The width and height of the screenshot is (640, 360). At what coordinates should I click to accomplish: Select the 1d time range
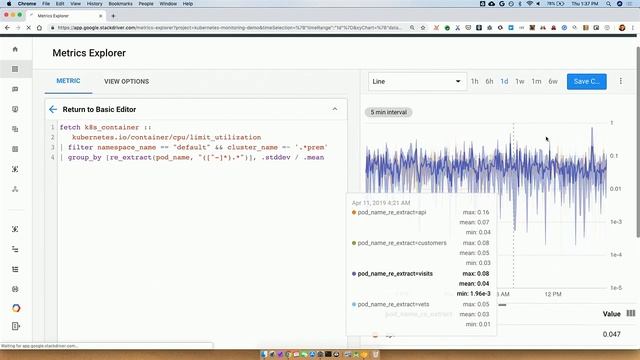point(504,81)
